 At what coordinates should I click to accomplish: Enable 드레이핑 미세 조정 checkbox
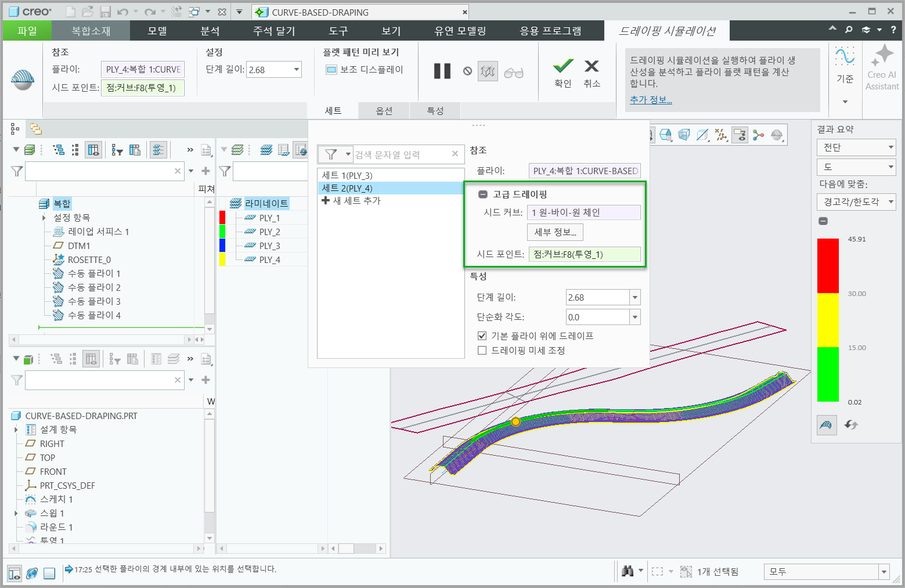(482, 350)
